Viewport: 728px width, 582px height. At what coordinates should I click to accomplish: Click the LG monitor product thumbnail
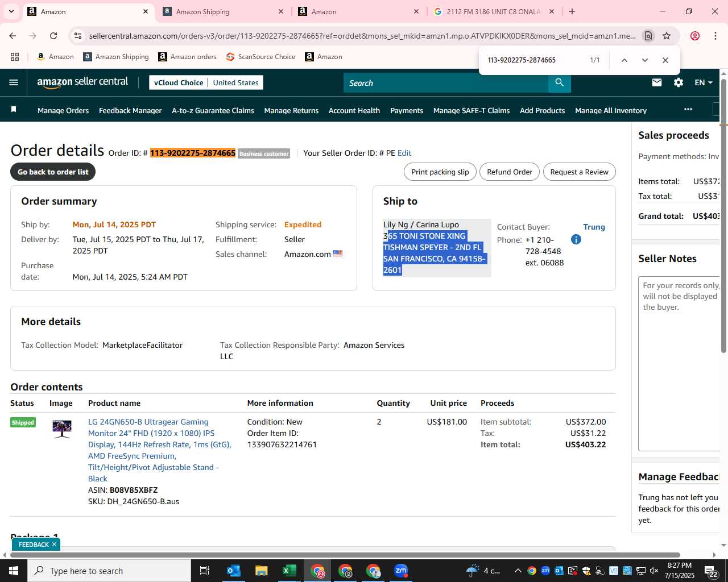62,429
